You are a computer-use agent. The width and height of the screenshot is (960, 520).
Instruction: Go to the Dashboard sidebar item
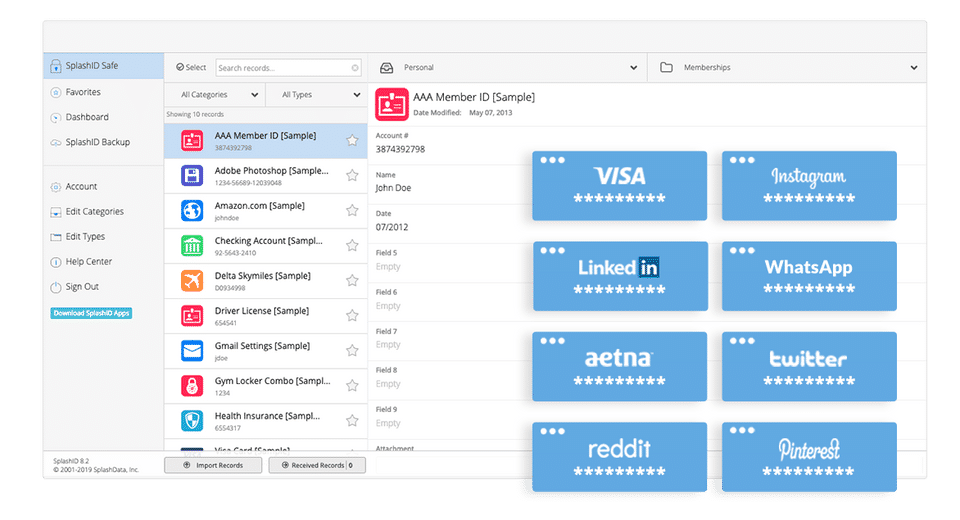click(87, 117)
